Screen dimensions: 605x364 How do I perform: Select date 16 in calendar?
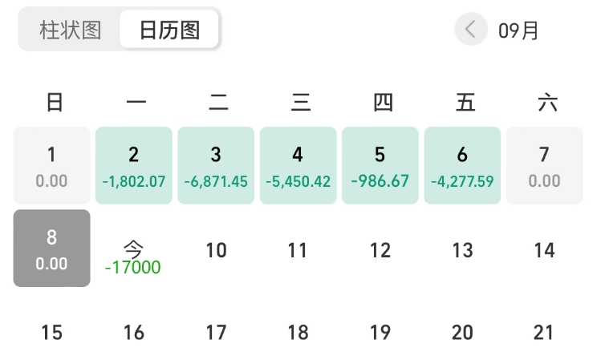pos(134,333)
